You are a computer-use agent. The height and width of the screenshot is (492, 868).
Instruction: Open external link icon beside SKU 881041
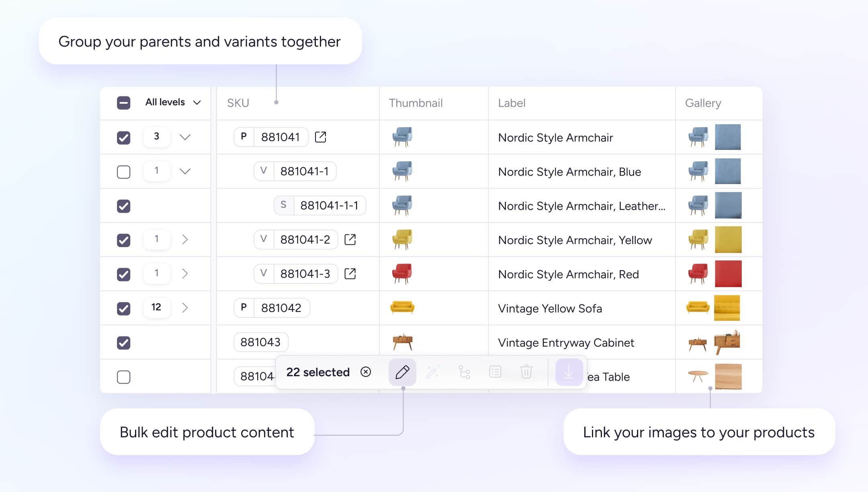(x=320, y=137)
